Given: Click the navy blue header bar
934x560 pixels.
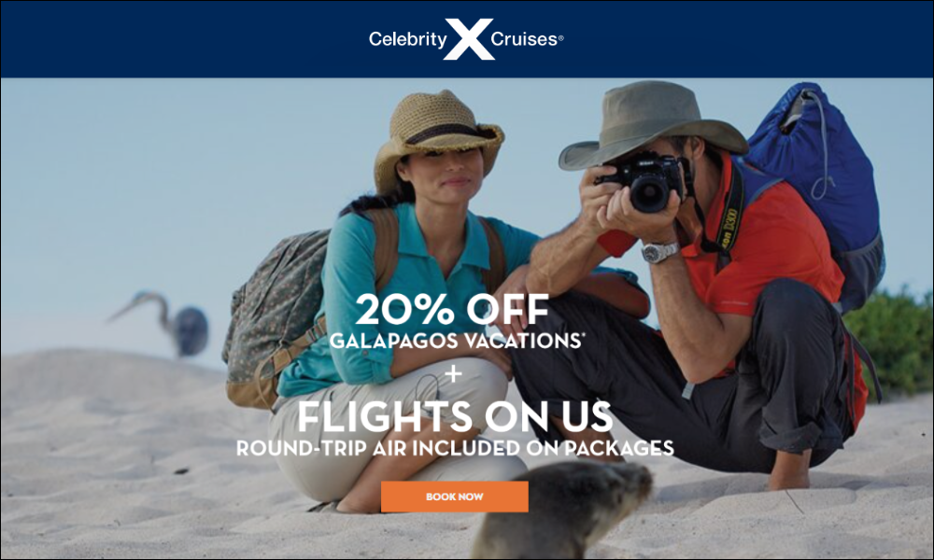Looking at the screenshot, I should coord(467,39).
